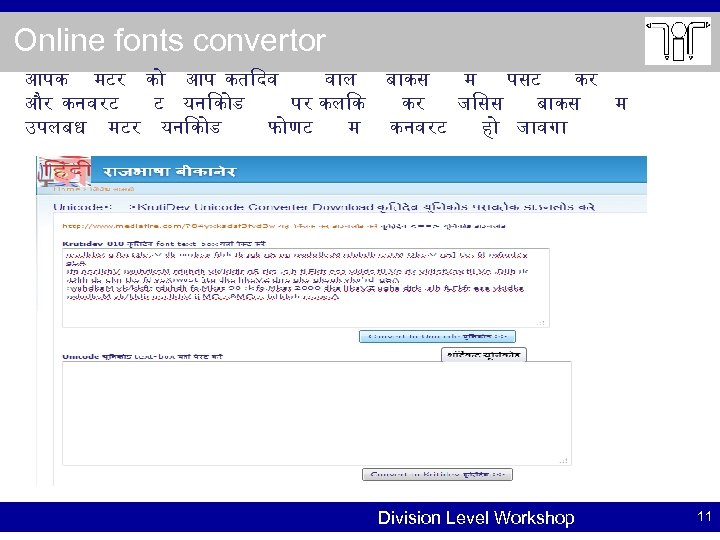Click the slide logo beside the title
The width and height of the screenshot is (720, 540).
point(678,41)
